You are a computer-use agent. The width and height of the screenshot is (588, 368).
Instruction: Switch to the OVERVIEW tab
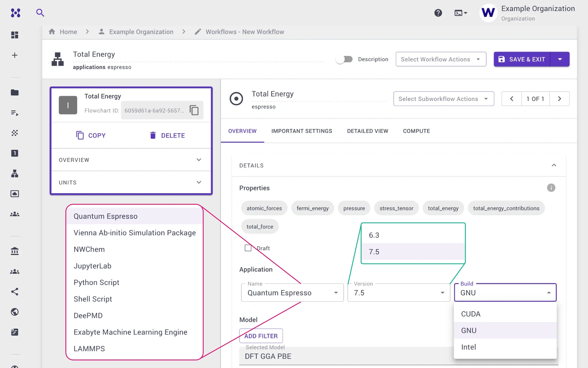coord(242,131)
